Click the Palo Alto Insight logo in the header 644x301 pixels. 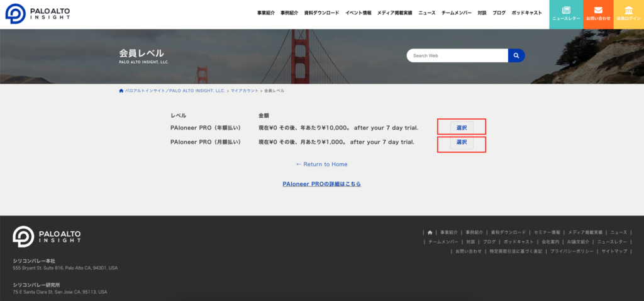click(37, 13)
